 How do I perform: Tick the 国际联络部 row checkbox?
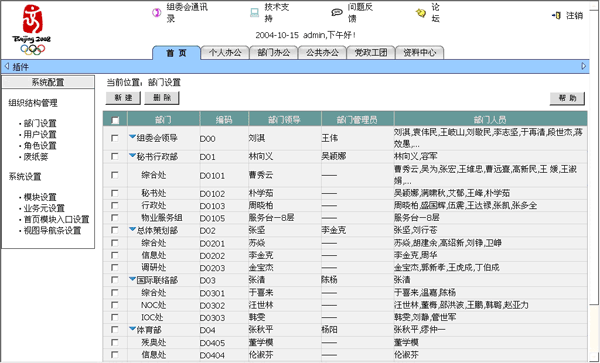click(x=114, y=280)
